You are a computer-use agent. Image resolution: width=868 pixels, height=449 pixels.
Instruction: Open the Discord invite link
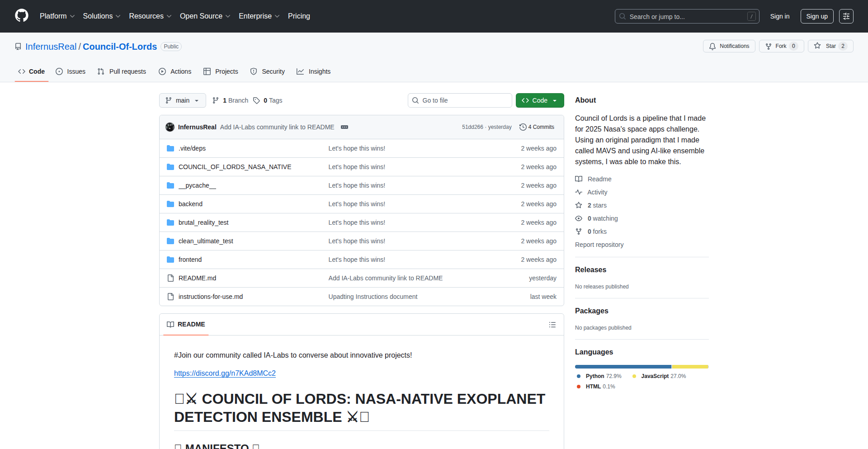tap(225, 373)
